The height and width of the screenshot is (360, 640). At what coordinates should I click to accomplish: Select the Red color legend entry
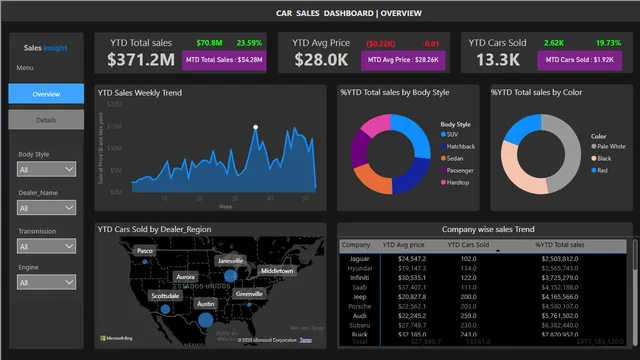tap(600, 170)
